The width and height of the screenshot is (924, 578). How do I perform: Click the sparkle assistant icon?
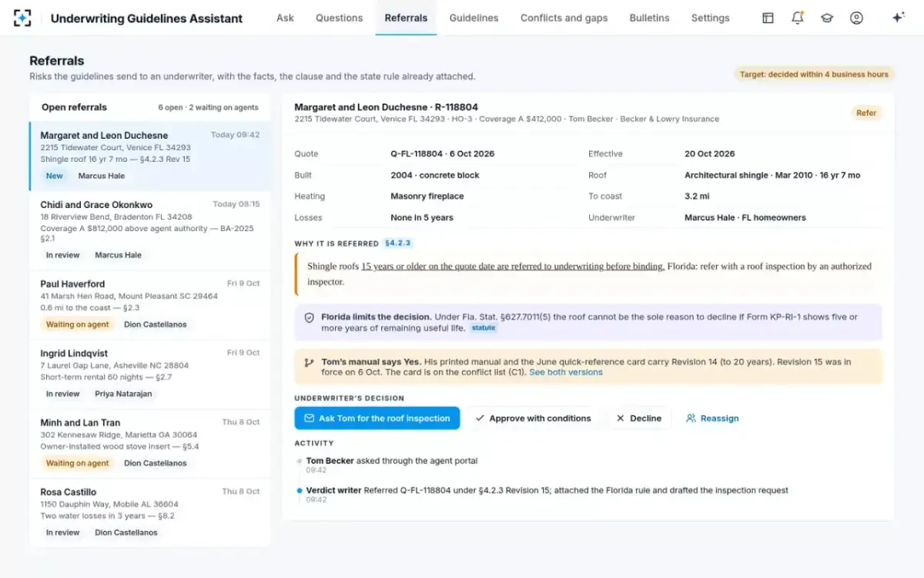(898, 18)
